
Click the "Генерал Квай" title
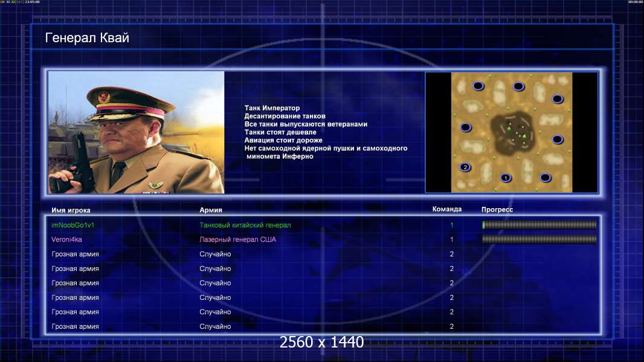pyautogui.click(x=87, y=38)
